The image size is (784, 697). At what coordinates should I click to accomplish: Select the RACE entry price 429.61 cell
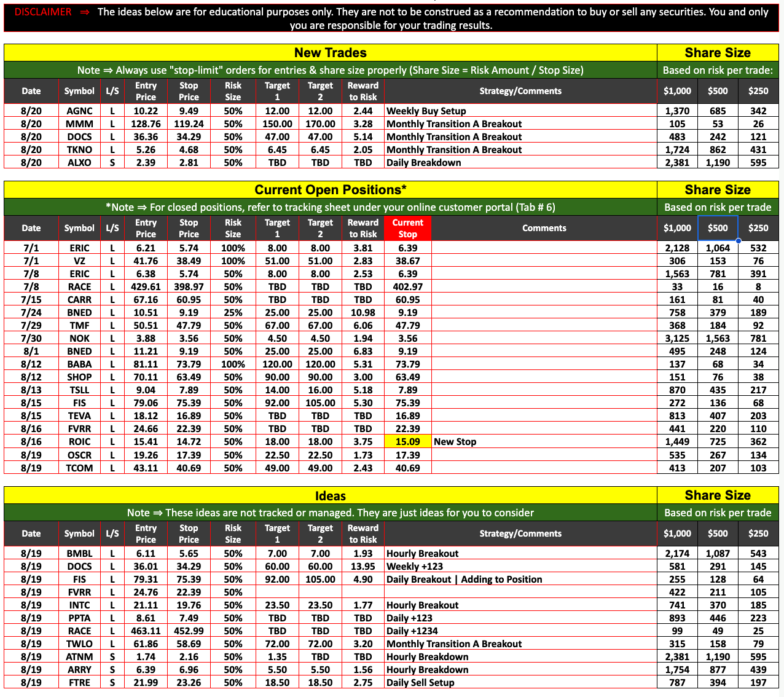(146, 287)
